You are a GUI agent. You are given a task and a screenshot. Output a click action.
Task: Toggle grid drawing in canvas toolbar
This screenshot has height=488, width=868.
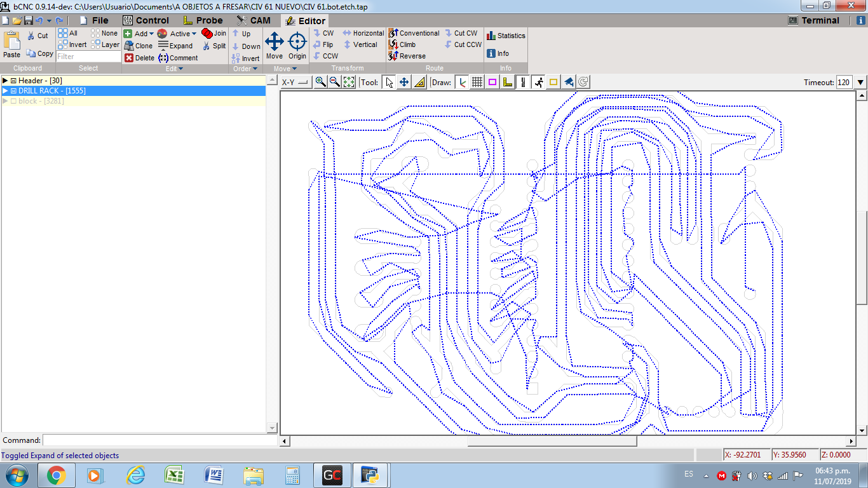[477, 82]
